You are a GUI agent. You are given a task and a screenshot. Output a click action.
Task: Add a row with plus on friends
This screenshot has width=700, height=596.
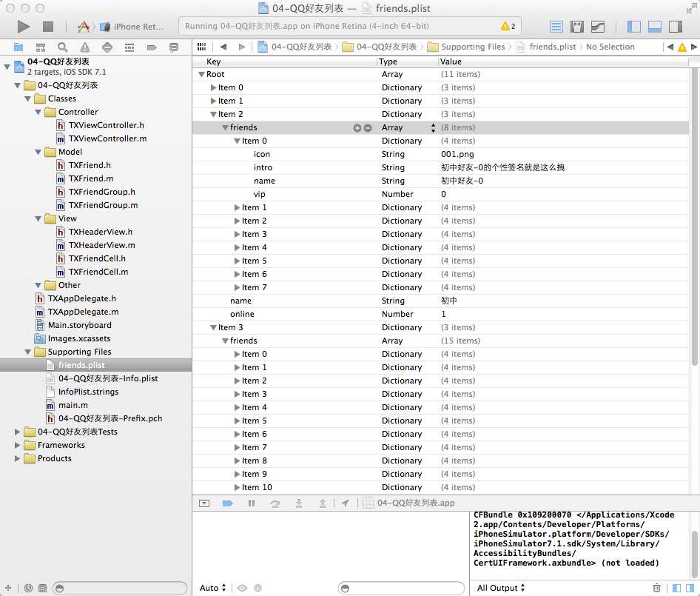tap(357, 128)
